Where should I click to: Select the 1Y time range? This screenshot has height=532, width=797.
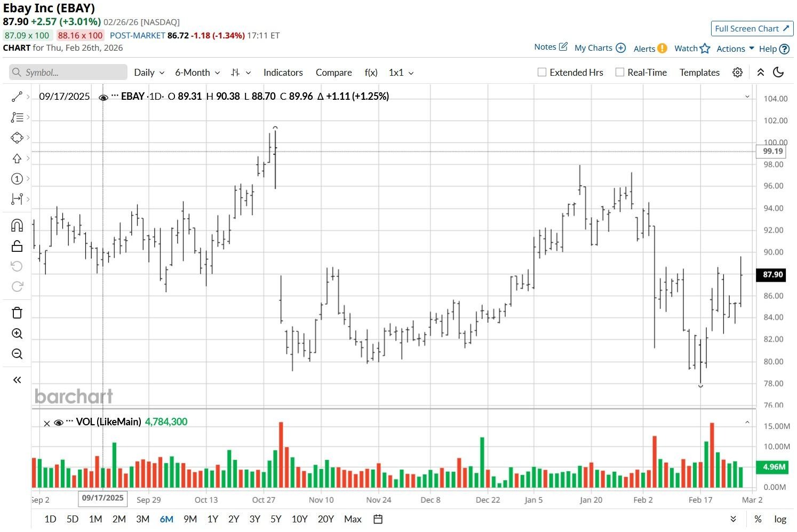(212, 519)
